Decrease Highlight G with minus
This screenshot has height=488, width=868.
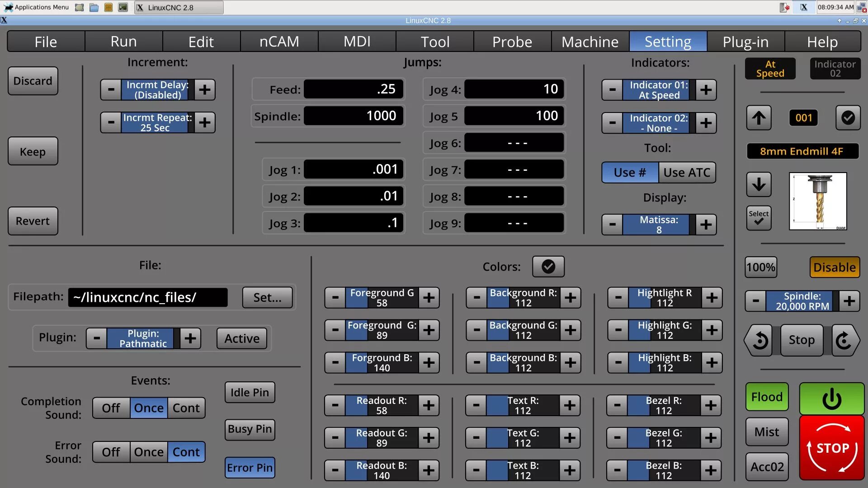618,330
